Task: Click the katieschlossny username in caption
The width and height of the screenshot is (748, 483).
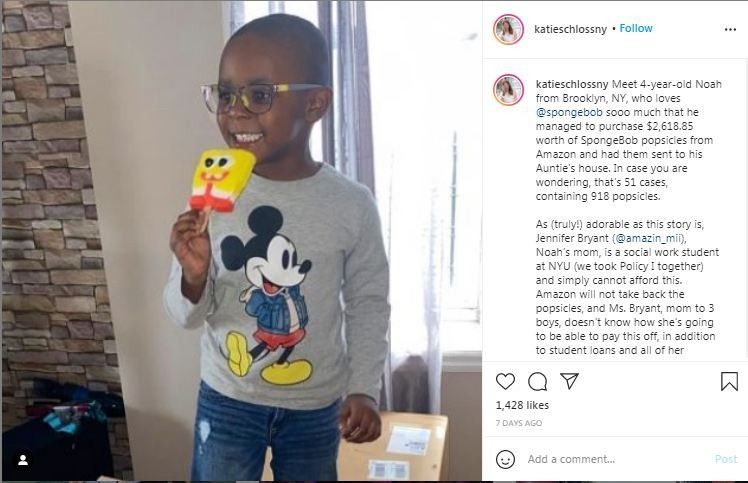Action: point(571,84)
